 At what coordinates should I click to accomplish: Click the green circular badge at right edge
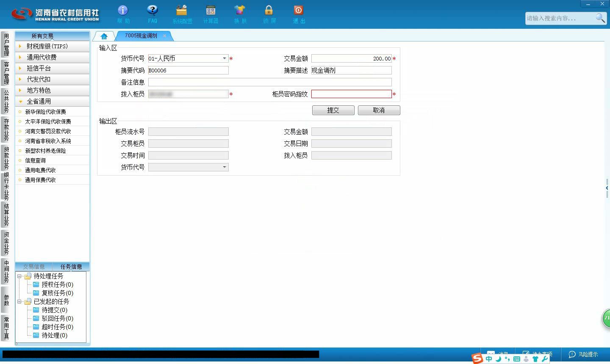pos(606,318)
